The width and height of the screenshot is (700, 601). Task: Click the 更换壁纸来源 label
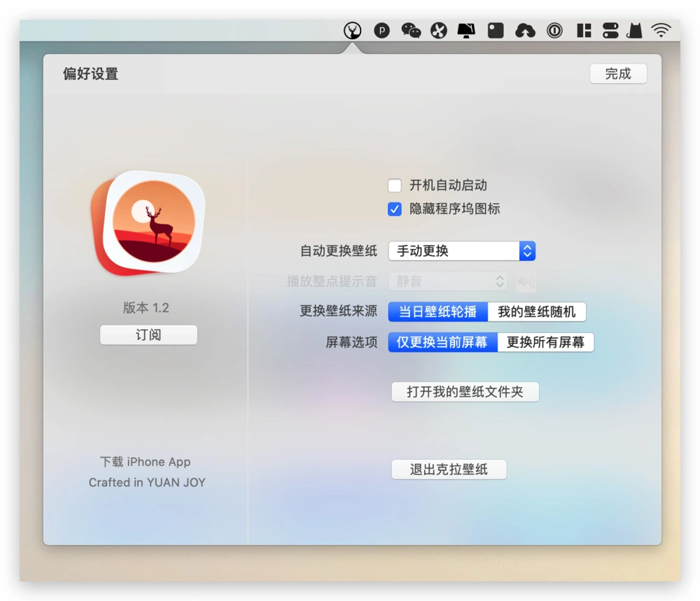pos(338,311)
